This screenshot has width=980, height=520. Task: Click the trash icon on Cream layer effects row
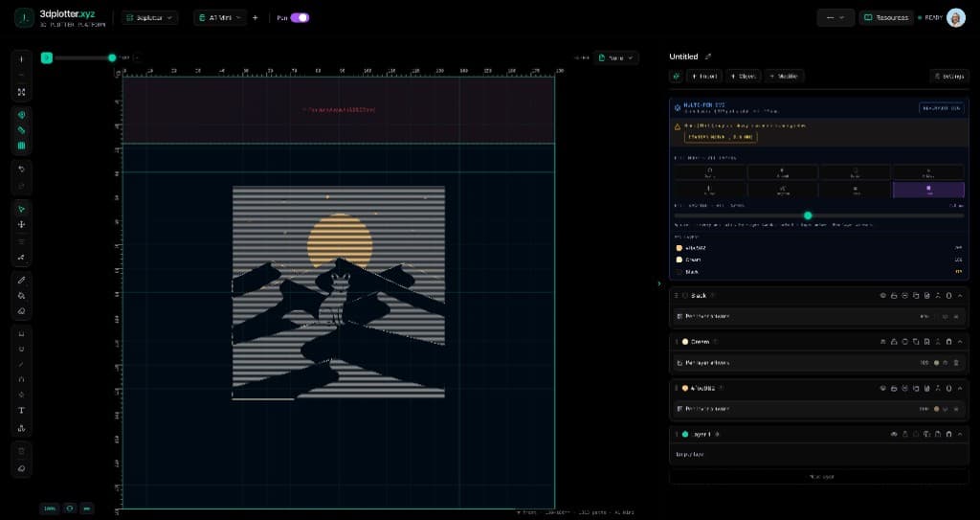point(956,362)
